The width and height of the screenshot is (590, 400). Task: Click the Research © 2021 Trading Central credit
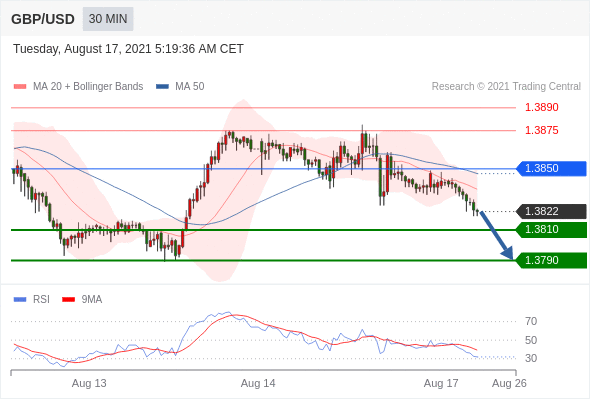click(x=506, y=87)
